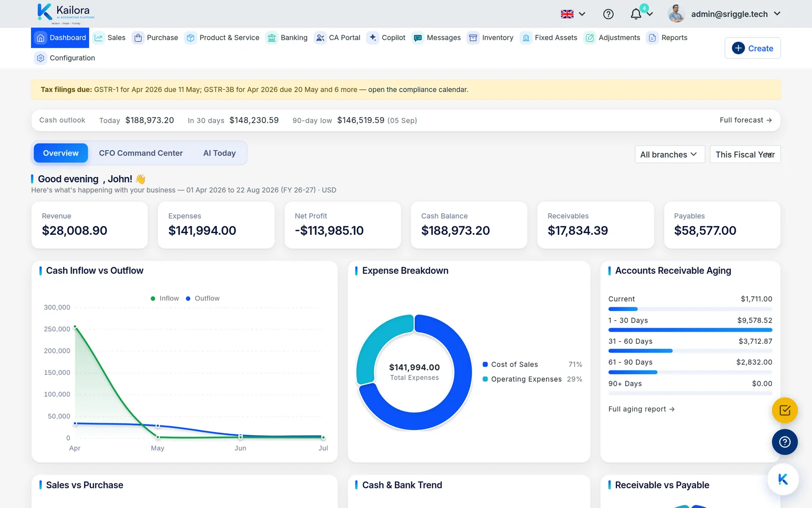
Task: Open the Net Profit summary card
Action: click(x=343, y=225)
